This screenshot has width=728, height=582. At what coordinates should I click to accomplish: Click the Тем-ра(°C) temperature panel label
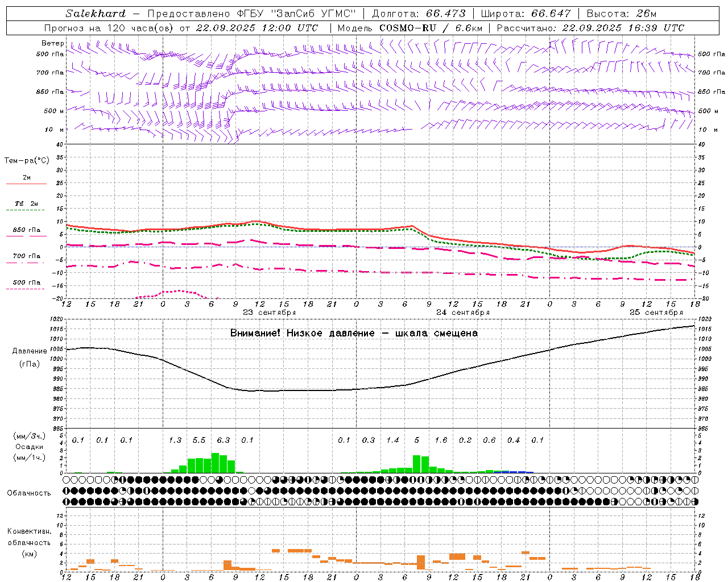(27, 161)
